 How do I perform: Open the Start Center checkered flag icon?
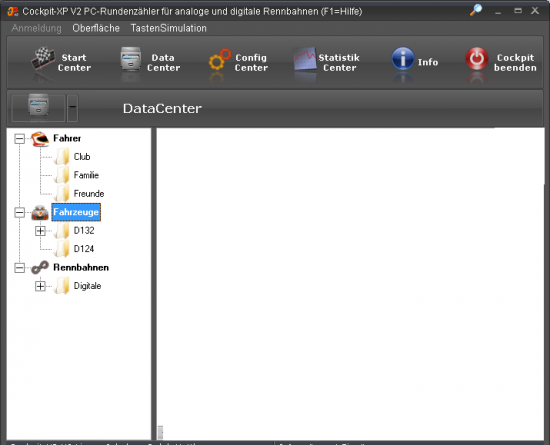[43, 59]
